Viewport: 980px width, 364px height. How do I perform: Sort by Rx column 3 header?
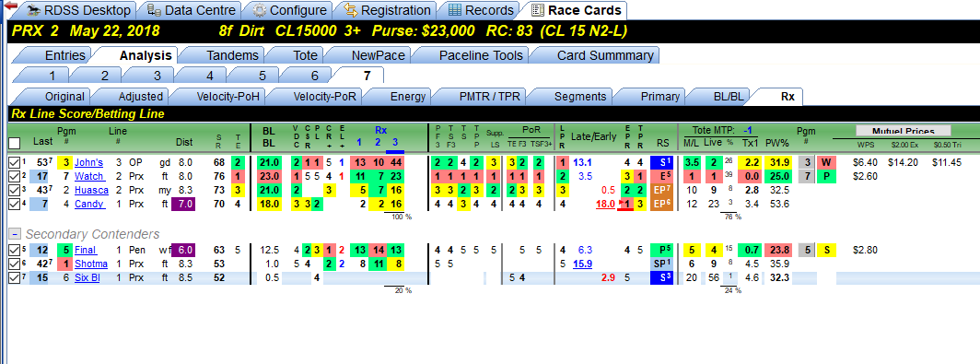click(394, 142)
